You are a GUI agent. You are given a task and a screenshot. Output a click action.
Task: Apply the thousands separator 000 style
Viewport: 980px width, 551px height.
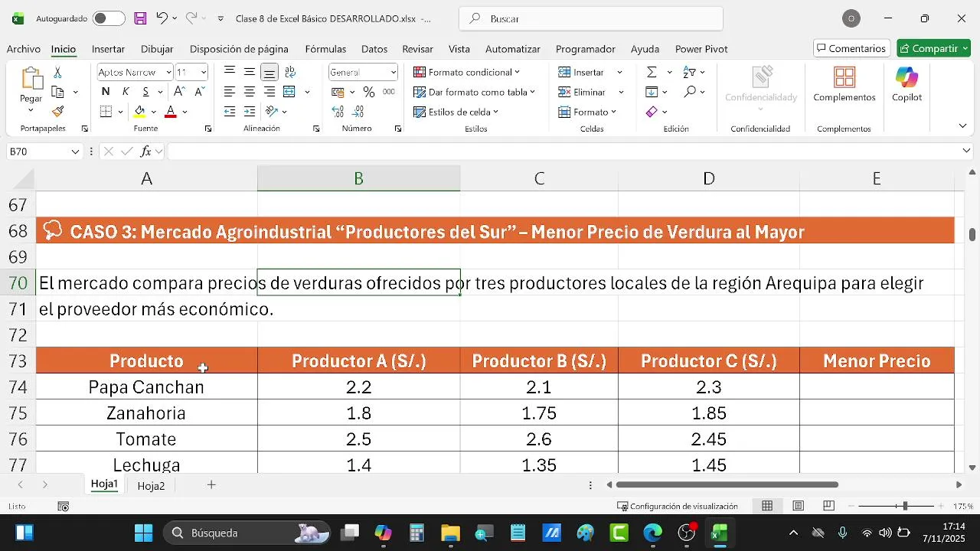(x=389, y=92)
